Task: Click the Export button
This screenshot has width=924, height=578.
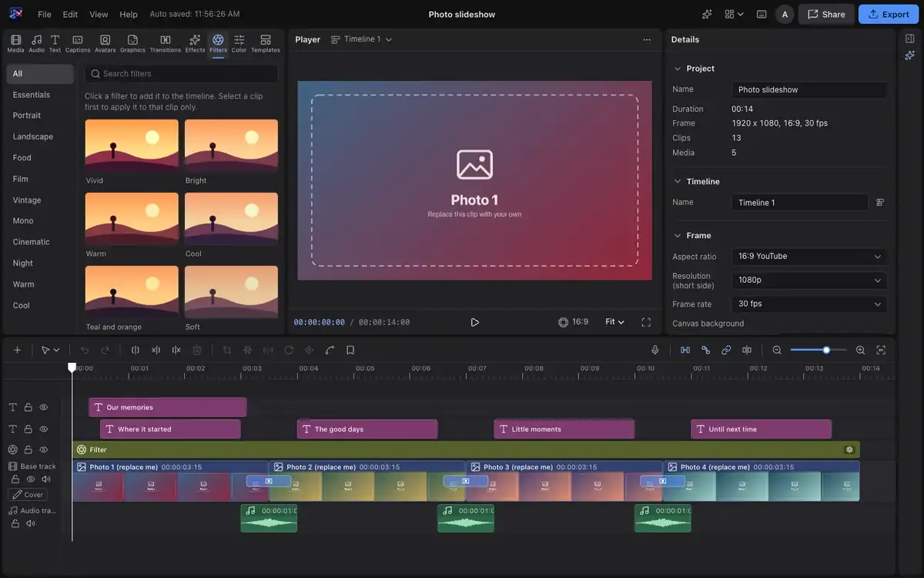Action: coord(889,14)
